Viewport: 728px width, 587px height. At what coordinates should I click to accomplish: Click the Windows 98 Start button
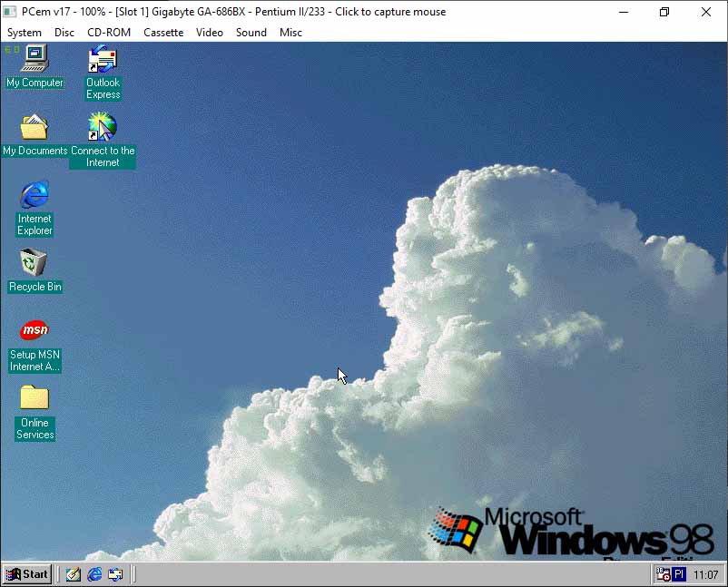point(27,574)
